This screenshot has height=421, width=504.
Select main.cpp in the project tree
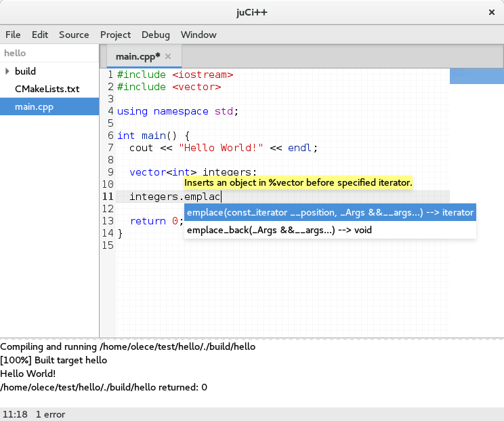pyautogui.click(x=34, y=106)
